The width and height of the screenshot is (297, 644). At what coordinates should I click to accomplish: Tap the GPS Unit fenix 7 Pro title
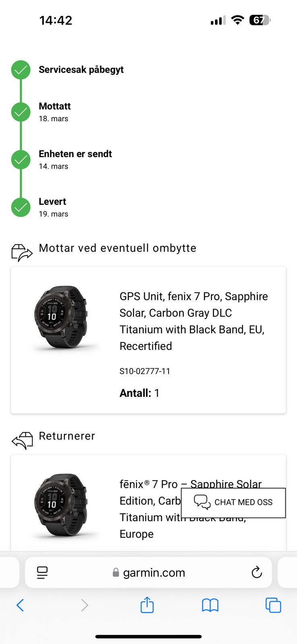[193, 321]
